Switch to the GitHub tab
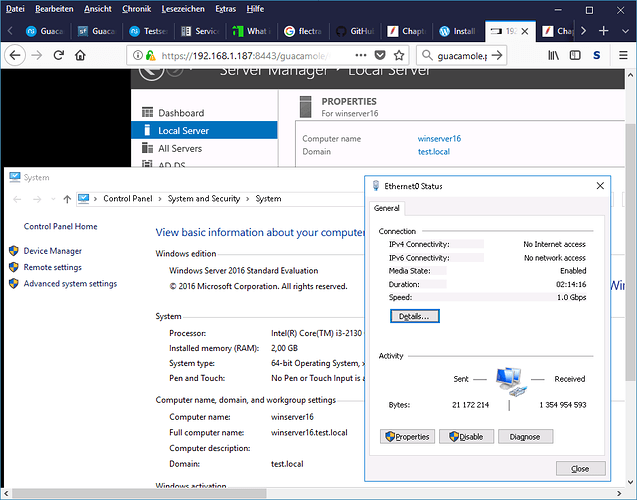This screenshot has width=637, height=500. point(355,31)
